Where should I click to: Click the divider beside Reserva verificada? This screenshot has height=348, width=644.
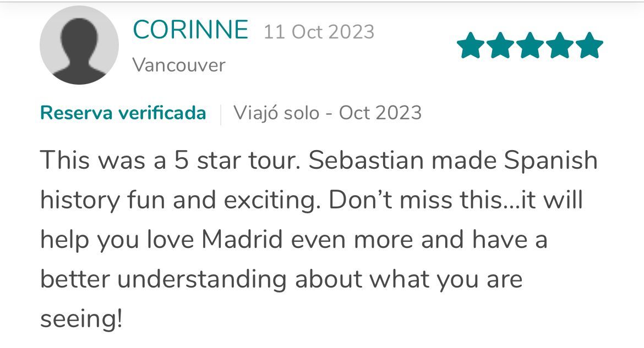pos(221,114)
